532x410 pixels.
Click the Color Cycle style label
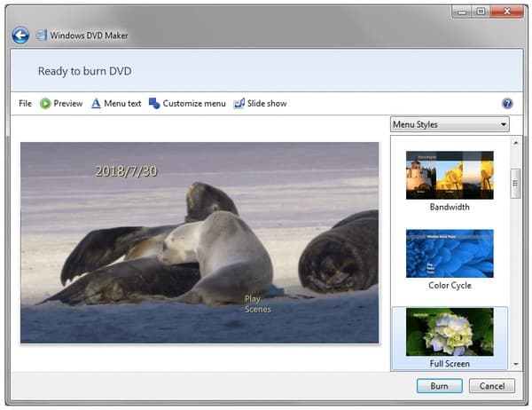[x=450, y=286]
